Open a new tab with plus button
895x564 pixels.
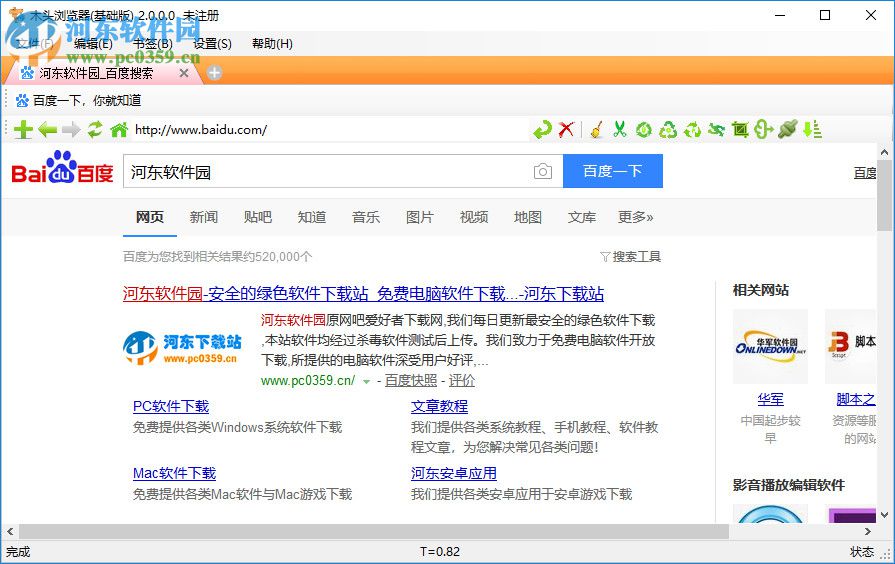click(x=214, y=72)
